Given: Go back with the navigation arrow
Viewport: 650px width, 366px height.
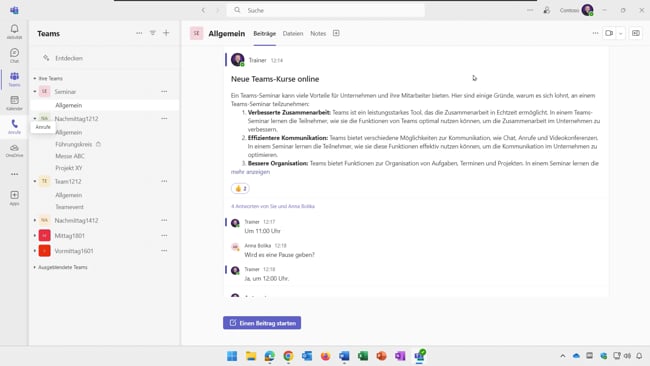Looking at the screenshot, I should coord(204,10).
